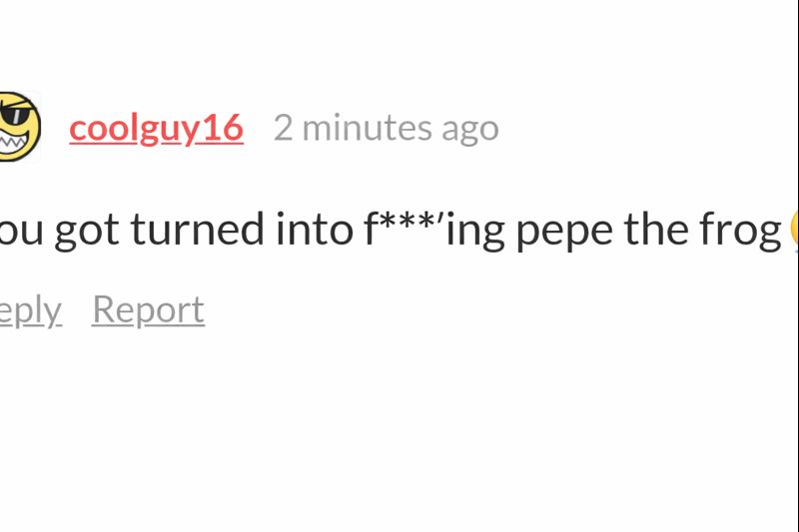Report the comment by coolguy16
799x532 pixels.
click(148, 309)
